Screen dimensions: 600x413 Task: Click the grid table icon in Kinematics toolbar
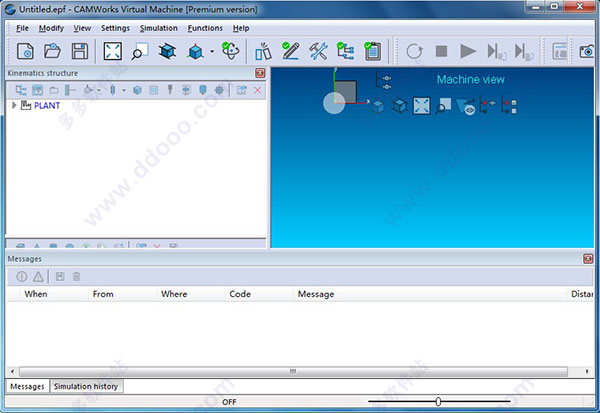(153, 90)
